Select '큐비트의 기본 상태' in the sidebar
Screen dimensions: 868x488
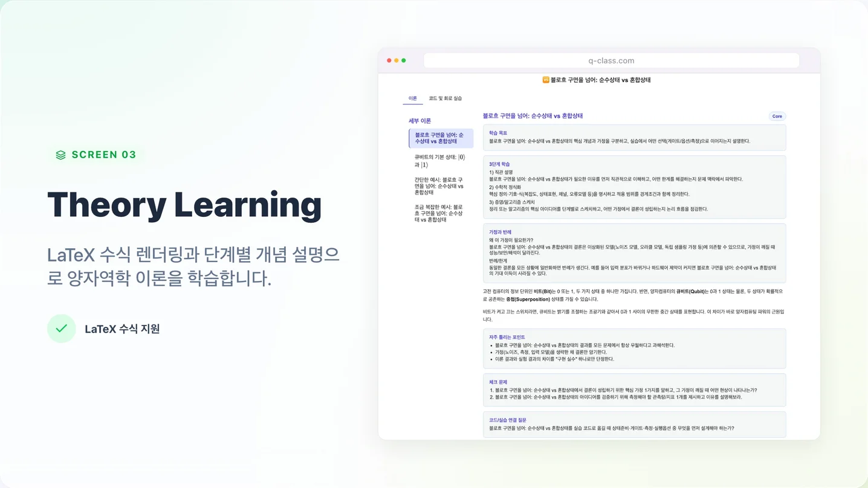coord(439,160)
